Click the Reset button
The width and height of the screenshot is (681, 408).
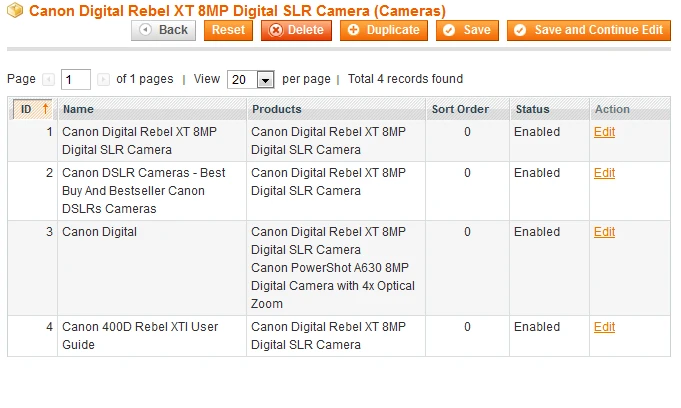click(229, 30)
